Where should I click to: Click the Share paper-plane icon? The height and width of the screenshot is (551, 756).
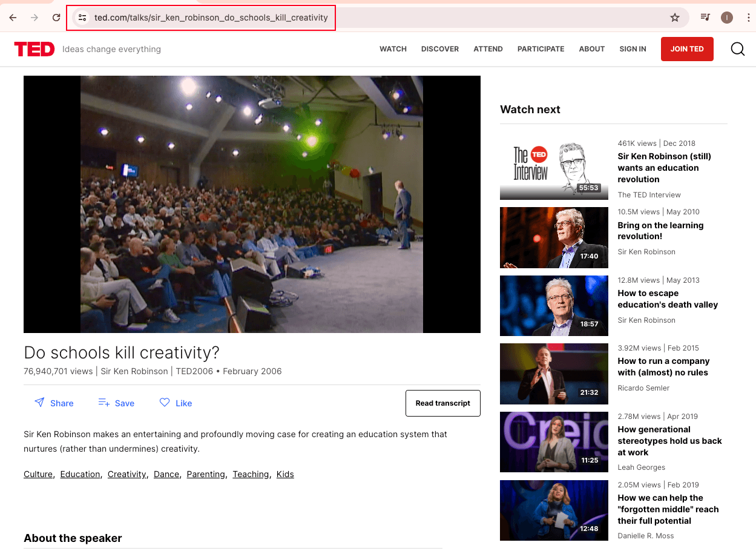(x=39, y=403)
